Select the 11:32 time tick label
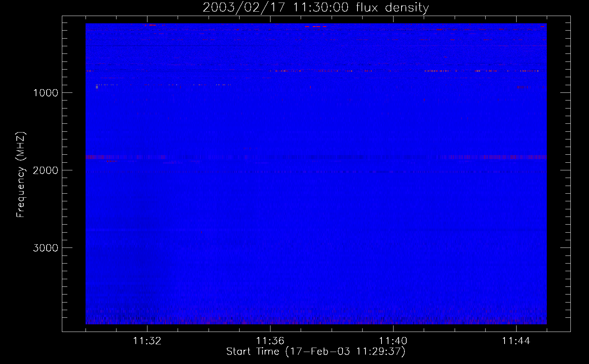Viewport: 589px width, 364px height. coord(147,341)
